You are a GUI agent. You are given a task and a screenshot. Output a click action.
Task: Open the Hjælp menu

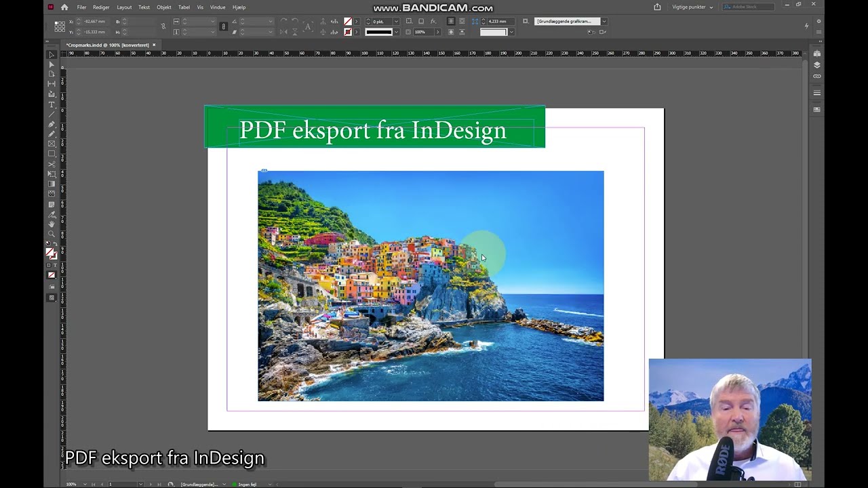click(x=239, y=7)
